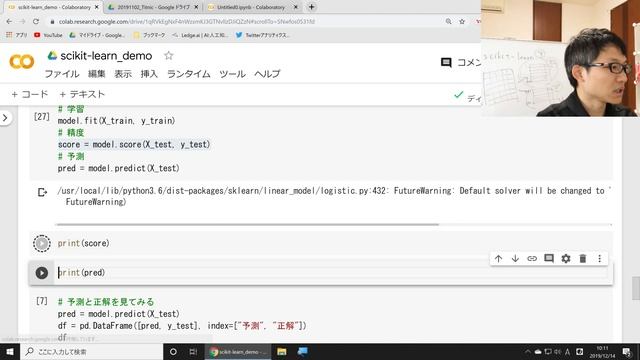Open the 挿入 menu
Image resolution: width=640 pixels, height=360 pixels.
[149, 74]
